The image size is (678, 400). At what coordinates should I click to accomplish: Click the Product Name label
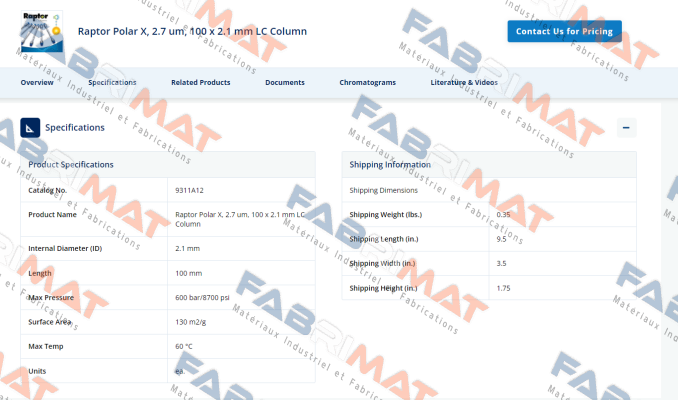tap(52, 214)
